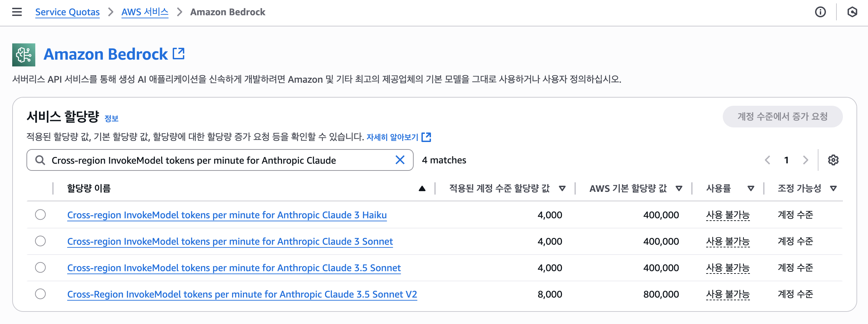Sort by 조정 가능성 column arrow

pos(833,188)
